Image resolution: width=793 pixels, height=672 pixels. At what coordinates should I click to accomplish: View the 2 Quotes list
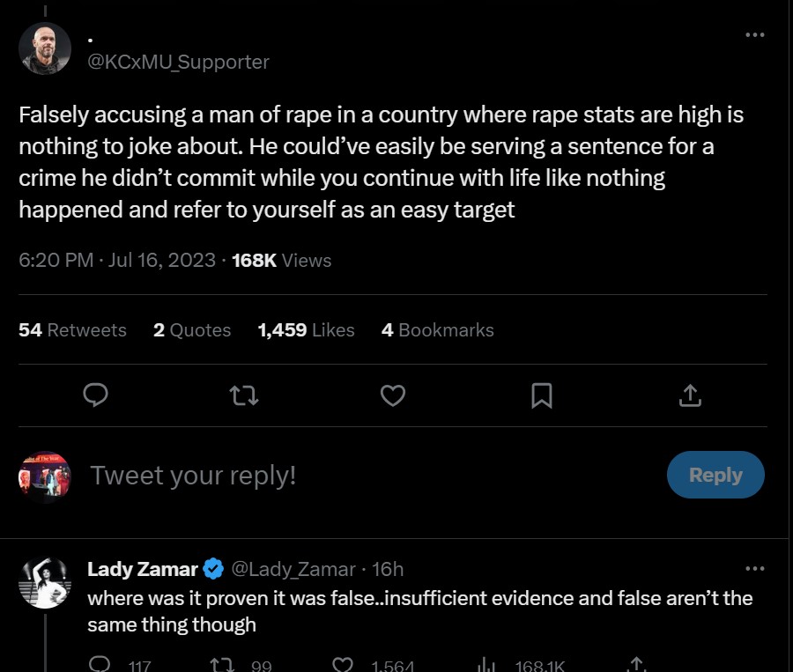click(x=191, y=330)
